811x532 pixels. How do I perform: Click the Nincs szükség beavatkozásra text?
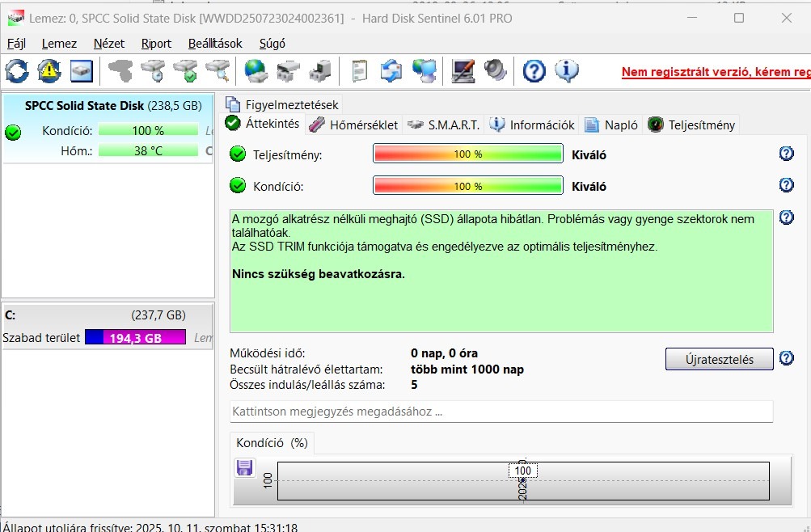(x=318, y=274)
